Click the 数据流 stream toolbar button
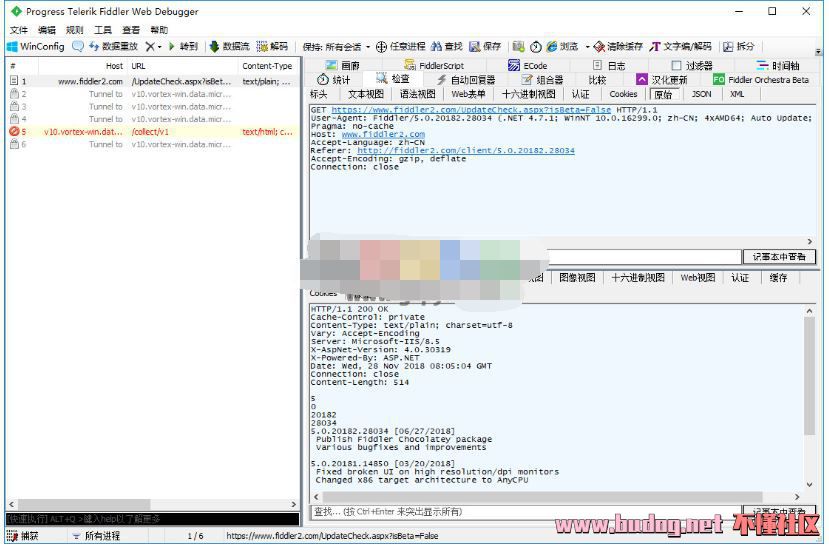 (x=229, y=47)
